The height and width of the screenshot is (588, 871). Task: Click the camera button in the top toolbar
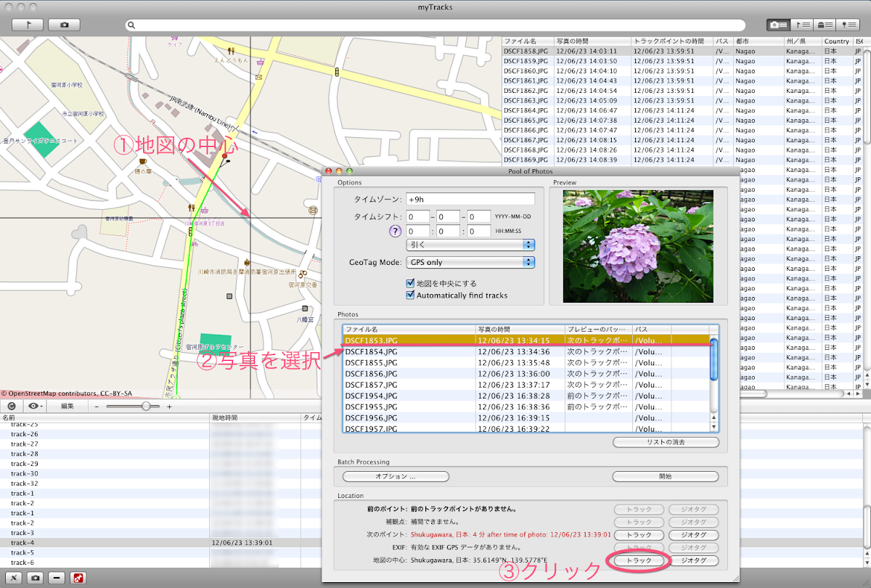64,25
